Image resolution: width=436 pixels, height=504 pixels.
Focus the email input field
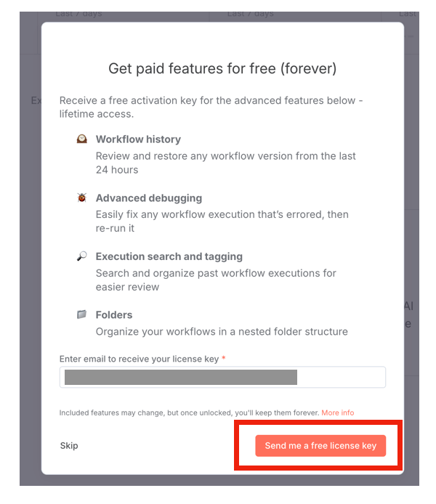pos(222,378)
